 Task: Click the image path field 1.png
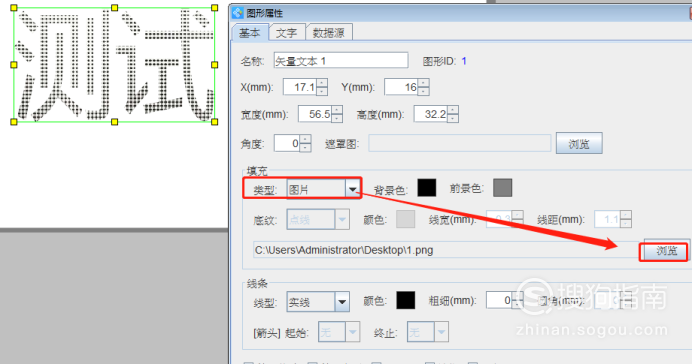click(x=445, y=250)
